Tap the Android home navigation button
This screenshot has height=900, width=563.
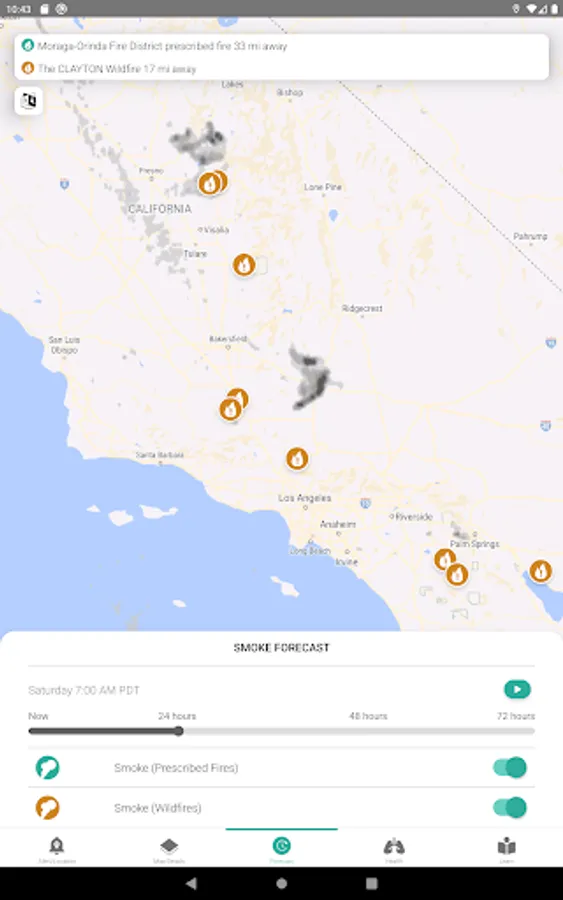pyautogui.click(x=281, y=883)
